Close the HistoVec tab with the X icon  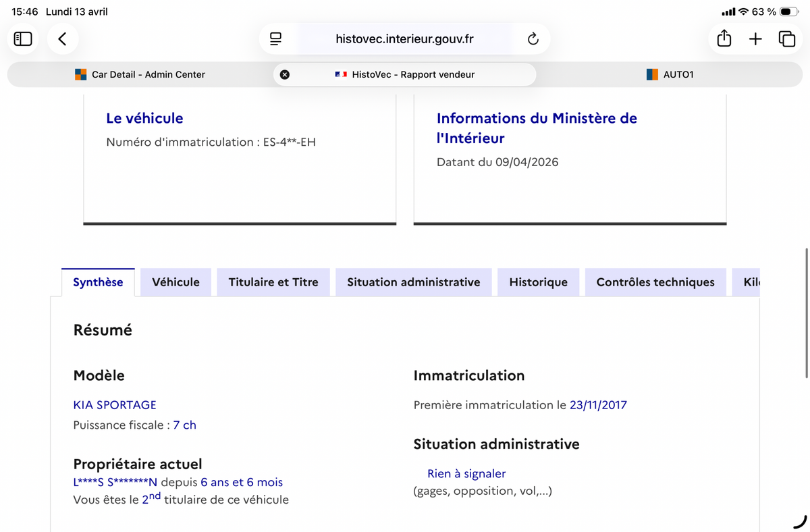(x=285, y=74)
